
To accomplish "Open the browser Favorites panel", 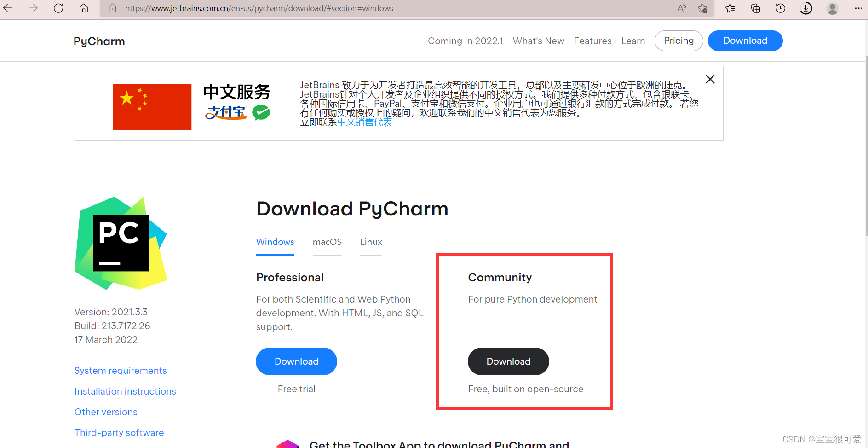I will pos(730,8).
